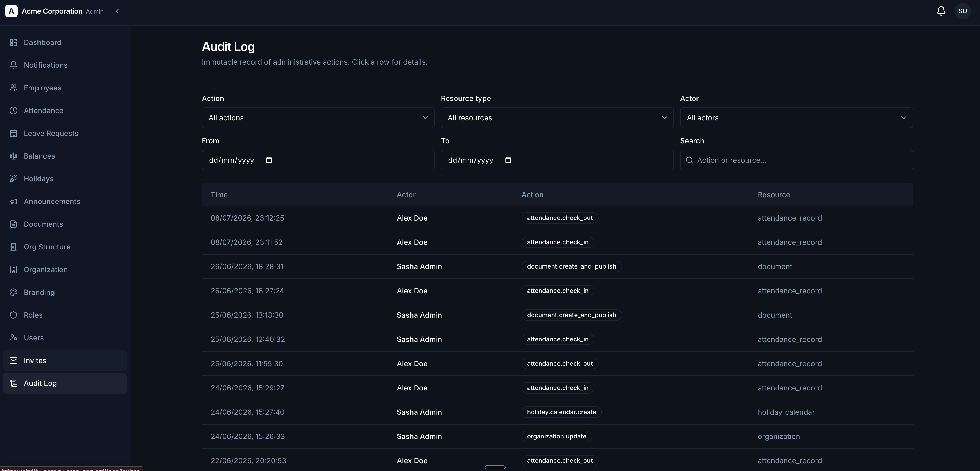This screenshot has width=980, height=471.
Task: Open log row at 08/07/2026, 23:12:25
Action: coord(557,218)
